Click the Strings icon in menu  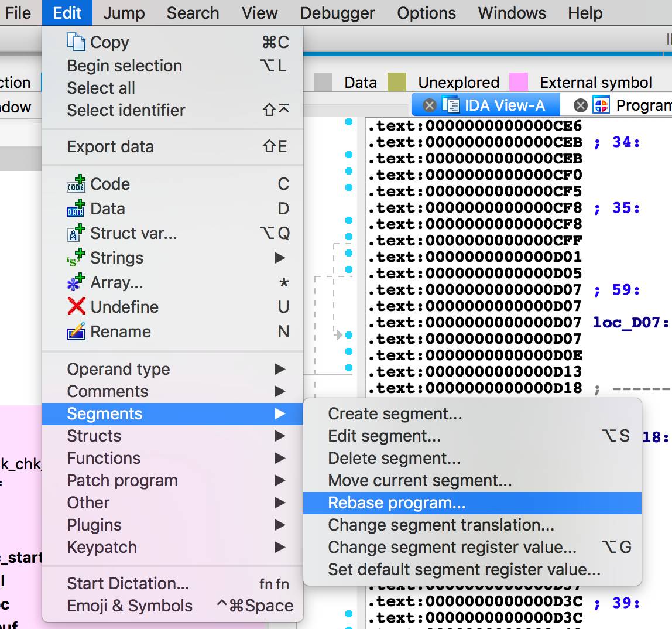tap(76, 258)
